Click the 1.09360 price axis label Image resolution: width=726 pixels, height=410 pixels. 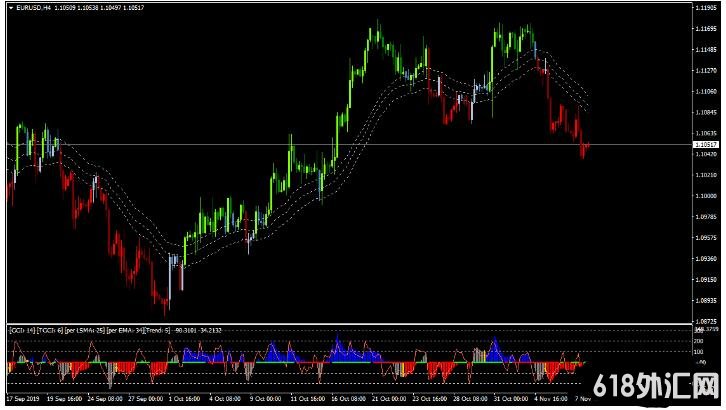point(706,258)
